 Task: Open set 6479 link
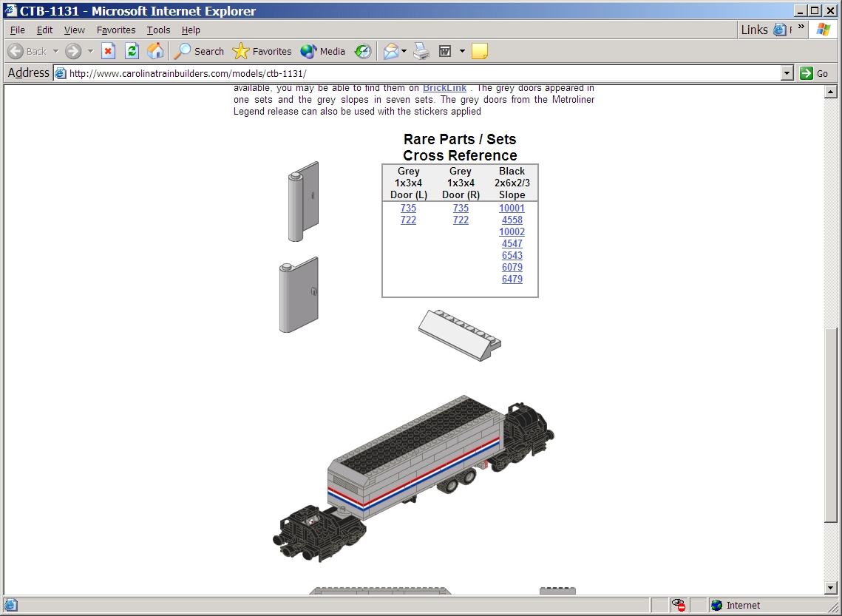click(512, 279)
